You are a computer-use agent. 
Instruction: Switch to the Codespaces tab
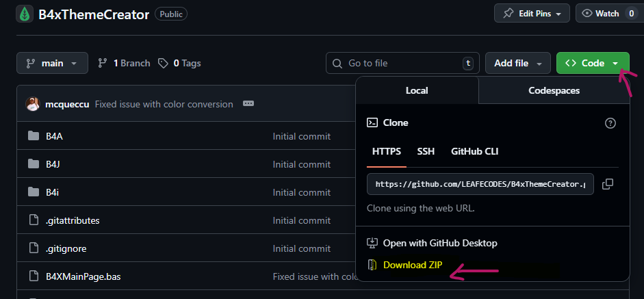click(x=554, y=90)
